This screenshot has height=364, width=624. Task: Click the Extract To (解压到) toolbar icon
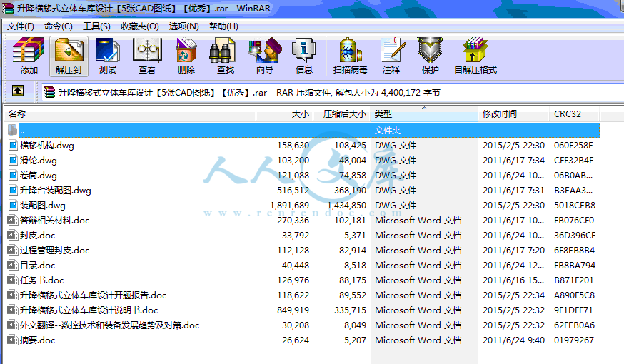point(69,56)
